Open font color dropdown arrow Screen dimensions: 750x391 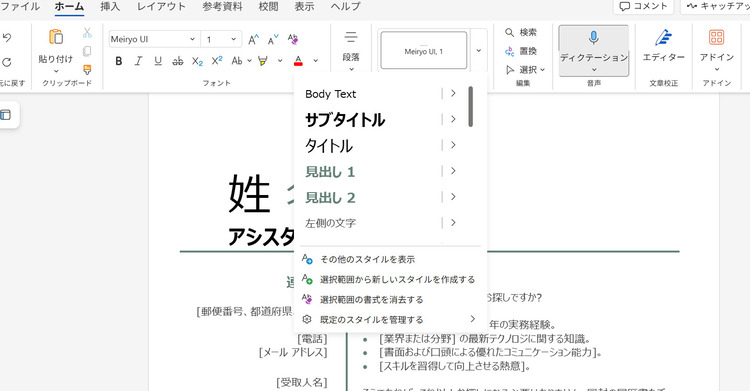click(315, 61)
